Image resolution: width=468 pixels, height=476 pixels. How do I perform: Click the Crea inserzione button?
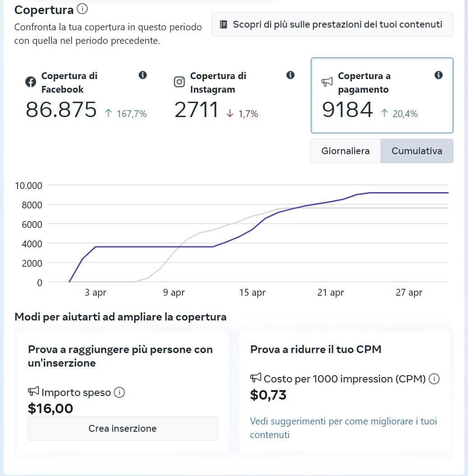coord(122,429)
